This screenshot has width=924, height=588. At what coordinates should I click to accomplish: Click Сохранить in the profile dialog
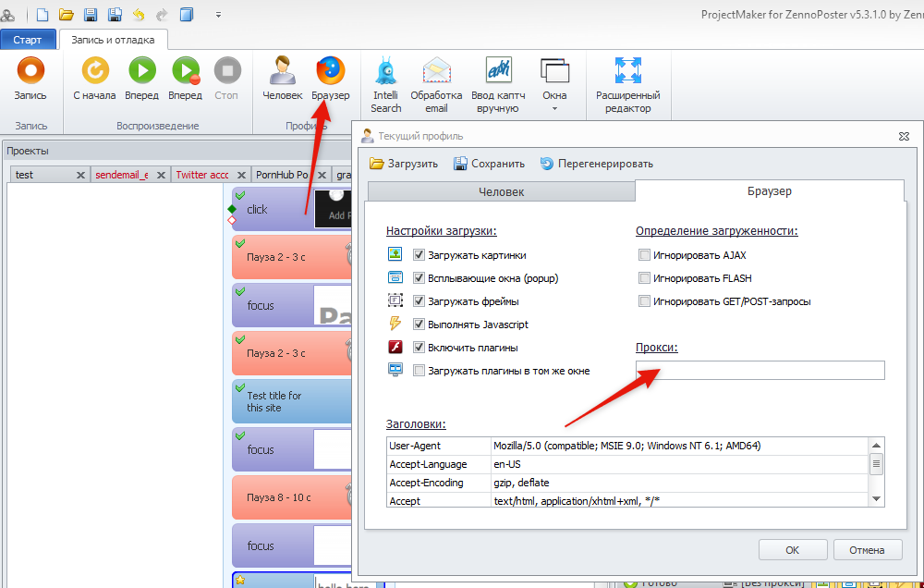[x=489, y=164]
